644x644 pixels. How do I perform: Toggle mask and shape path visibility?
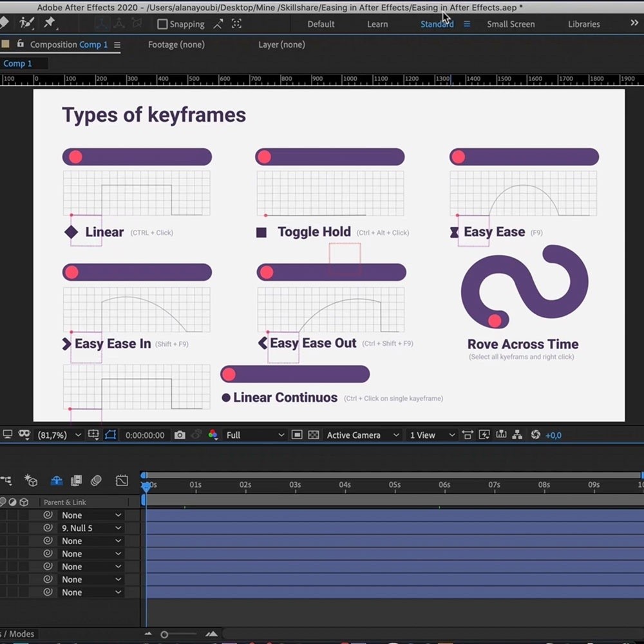[110, 435]
